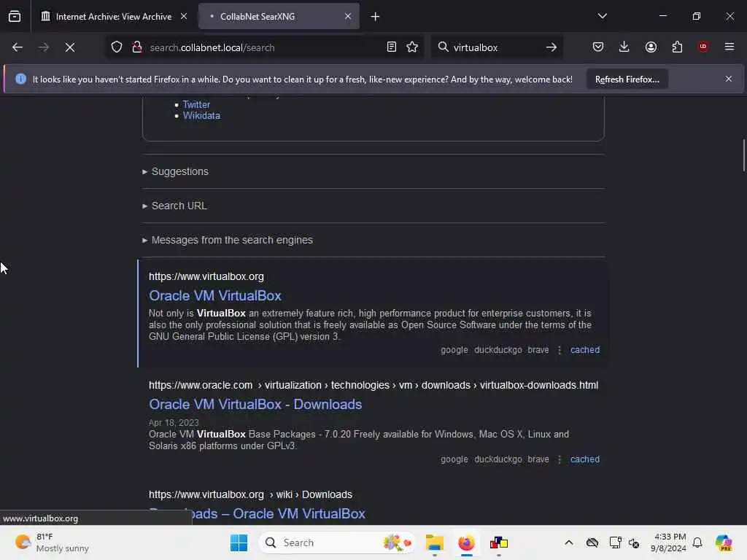747x560 pixels.
Task: Open the Windows Start menu
Action: [239, 542]
